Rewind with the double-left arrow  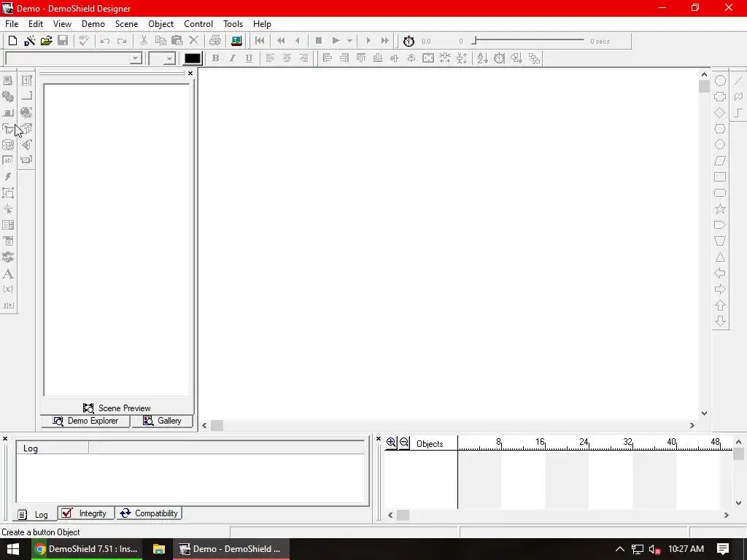click(x=281, y=41)
